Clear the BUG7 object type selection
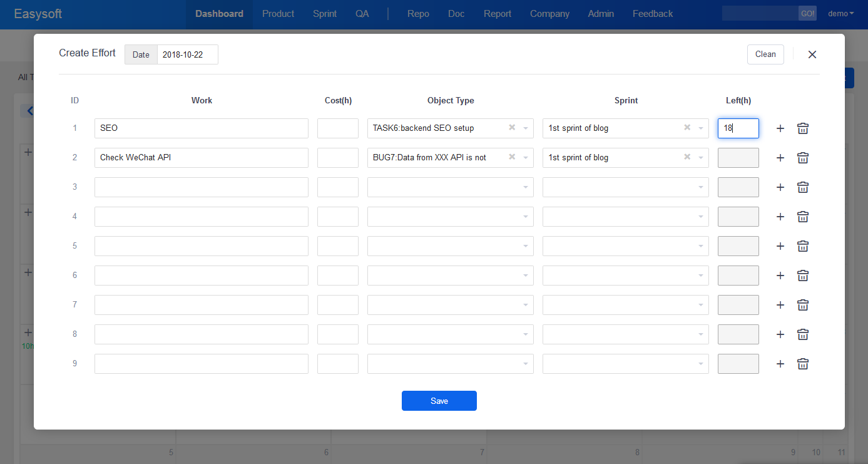Viewport: 868px width, 464px height. pos(511,157)
